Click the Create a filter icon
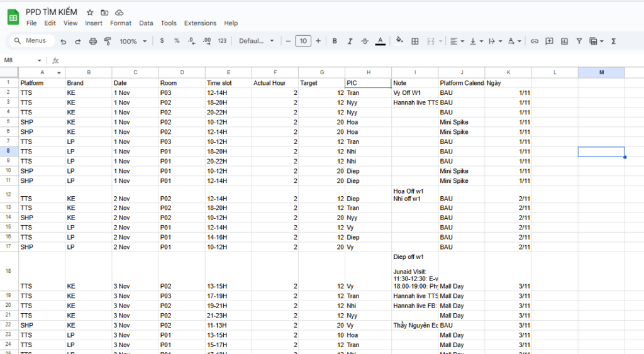Image resolution: width=644 pixels, height=354 pixels. (x=579, y=41)
